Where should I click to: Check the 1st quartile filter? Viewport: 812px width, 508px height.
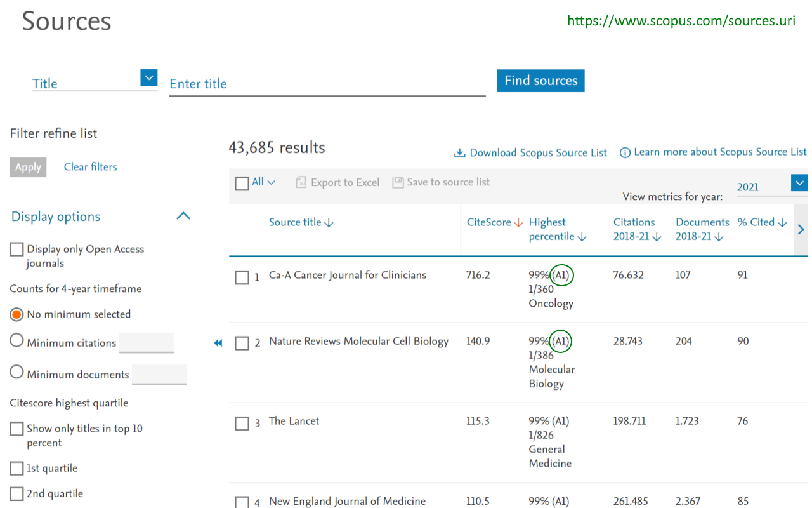(x=16, y=469)
